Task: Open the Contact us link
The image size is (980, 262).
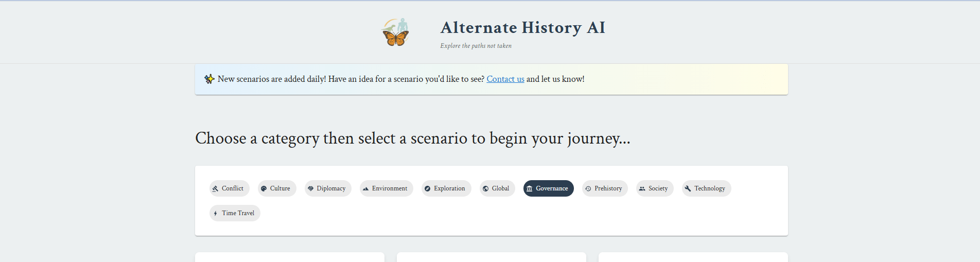Action: pyautogui.click(x=505, y=79)
